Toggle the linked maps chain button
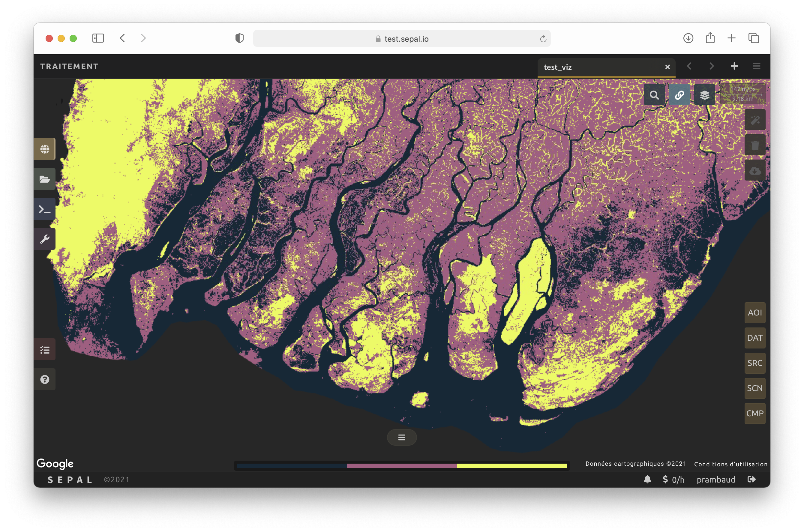 679,95
